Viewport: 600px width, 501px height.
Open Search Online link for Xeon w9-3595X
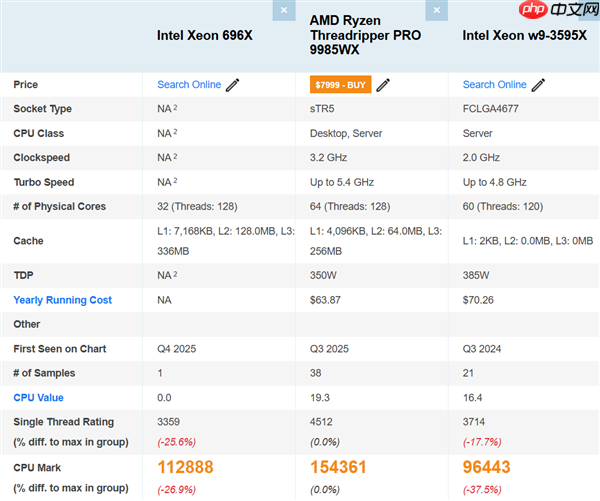[495, 85]
